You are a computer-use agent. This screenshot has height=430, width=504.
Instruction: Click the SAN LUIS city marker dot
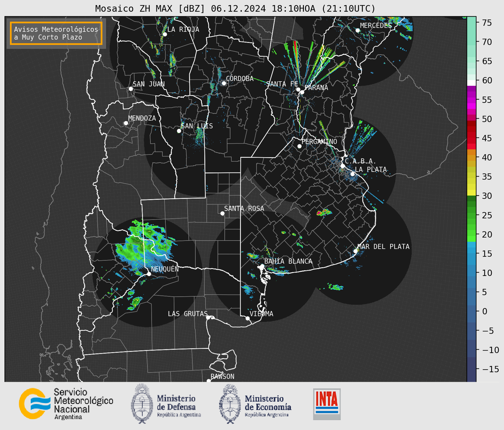179,131
